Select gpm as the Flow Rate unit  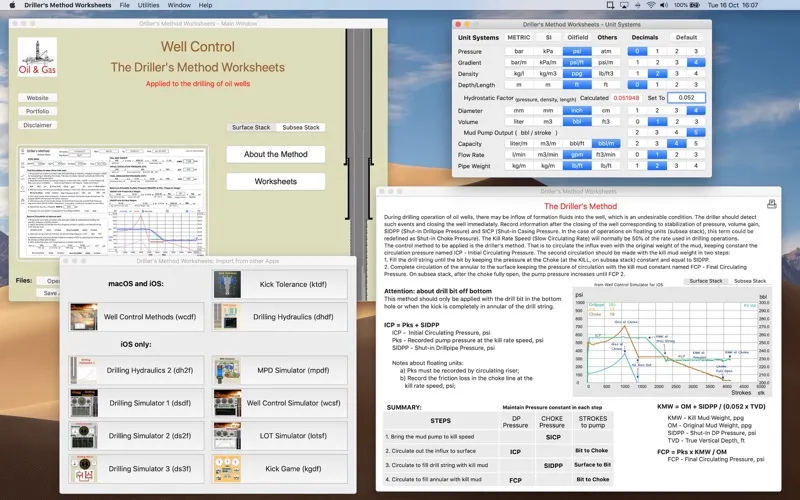(577, 155)
